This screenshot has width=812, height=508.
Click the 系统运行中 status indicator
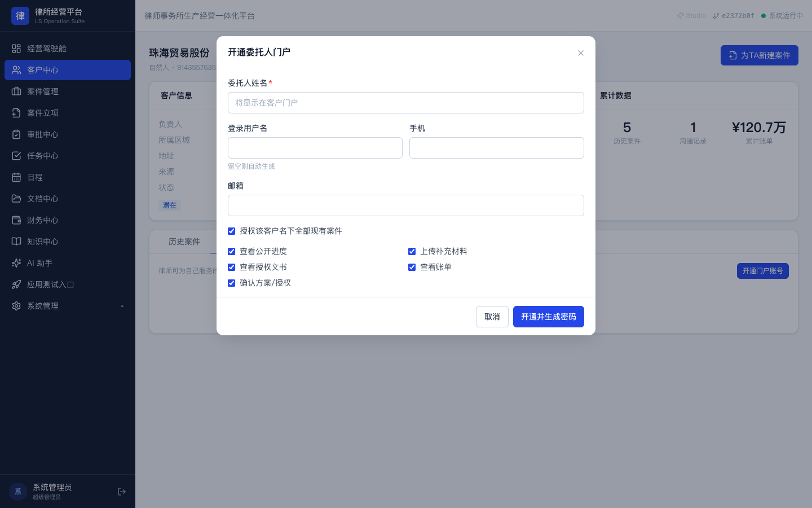pyautogui.click(x=782, y=16)
